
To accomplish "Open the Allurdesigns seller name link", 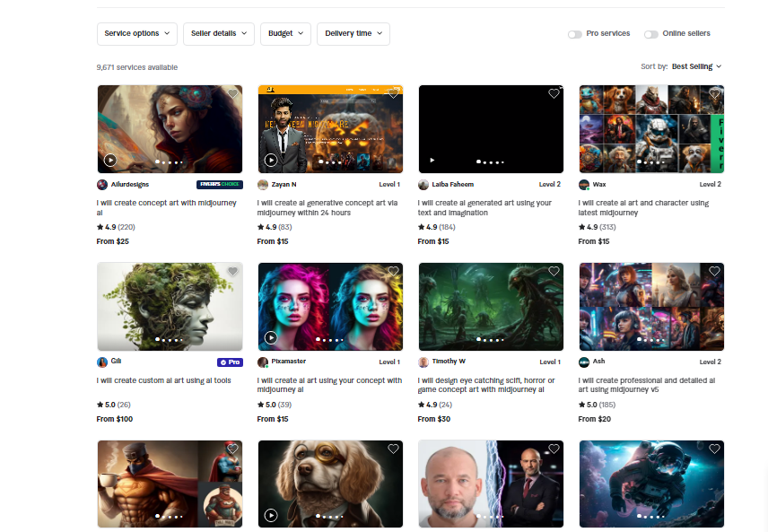I will (130, 185).
